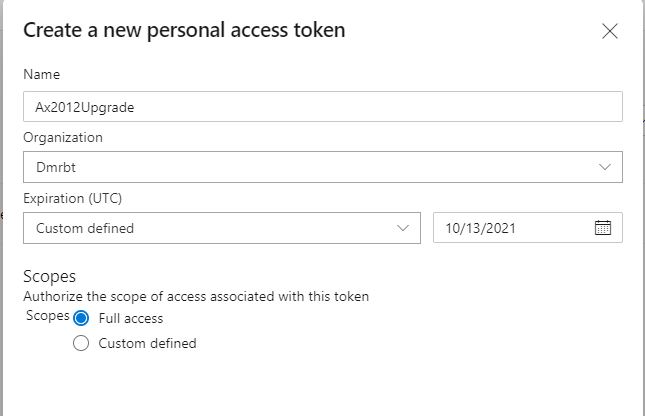The width and height of the screenshot is (645, 416).
Task: Click the Organization field label
Action: click(x=63, y=137)
